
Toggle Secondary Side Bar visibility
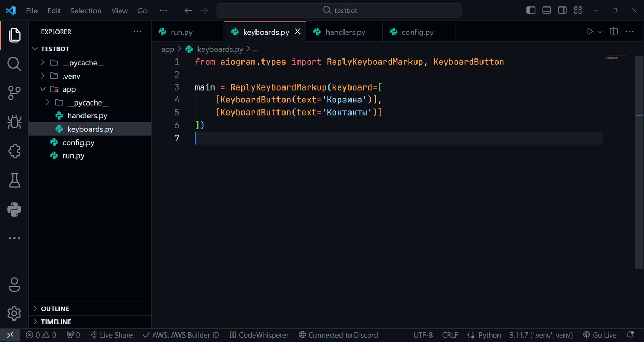tap(562, 10)
